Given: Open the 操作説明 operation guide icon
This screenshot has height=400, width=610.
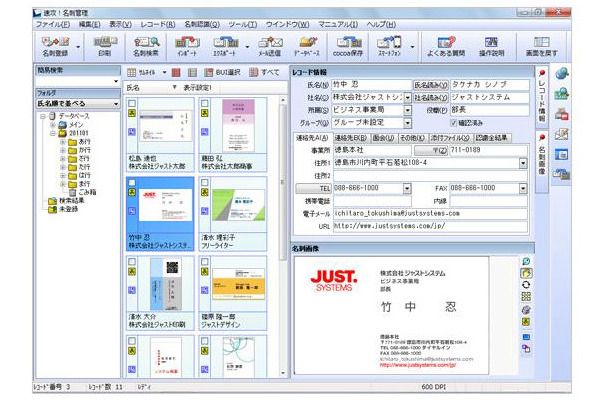Looking at the screenshot, I should [x=491, y=47].
